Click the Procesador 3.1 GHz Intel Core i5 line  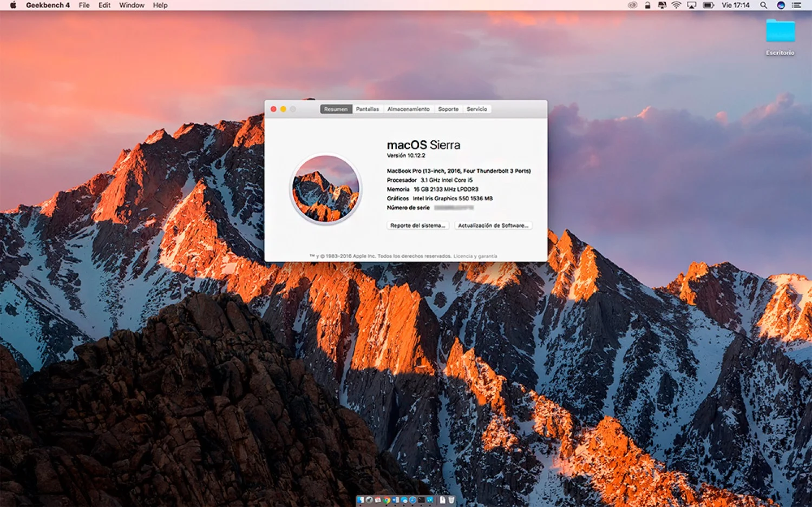click(430, 180)
